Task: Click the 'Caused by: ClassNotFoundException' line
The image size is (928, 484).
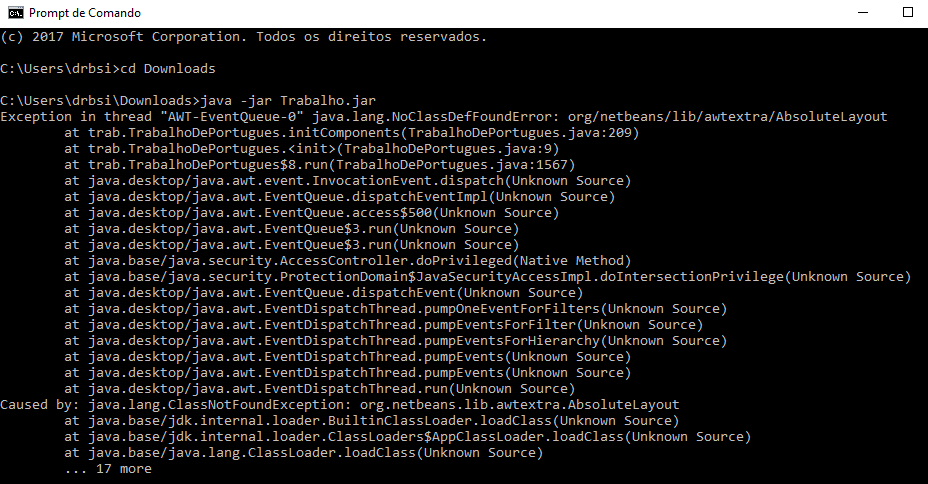Action: coord(340,404)
